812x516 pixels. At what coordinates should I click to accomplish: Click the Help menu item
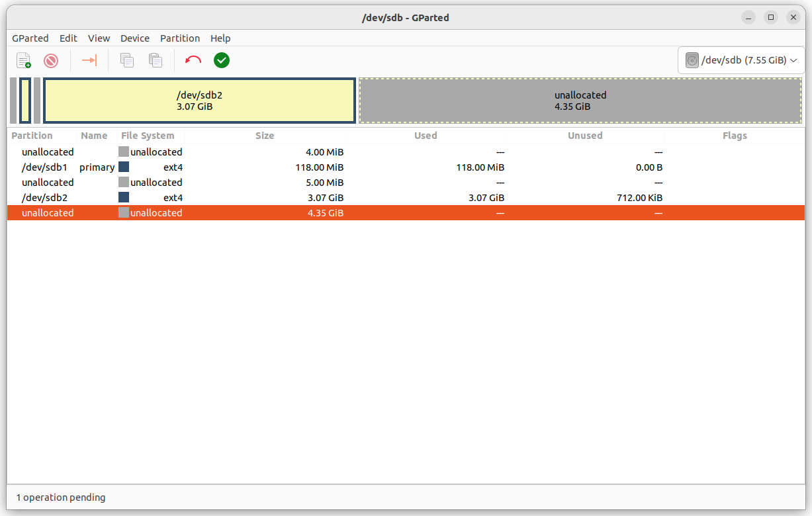coord(220,38)
